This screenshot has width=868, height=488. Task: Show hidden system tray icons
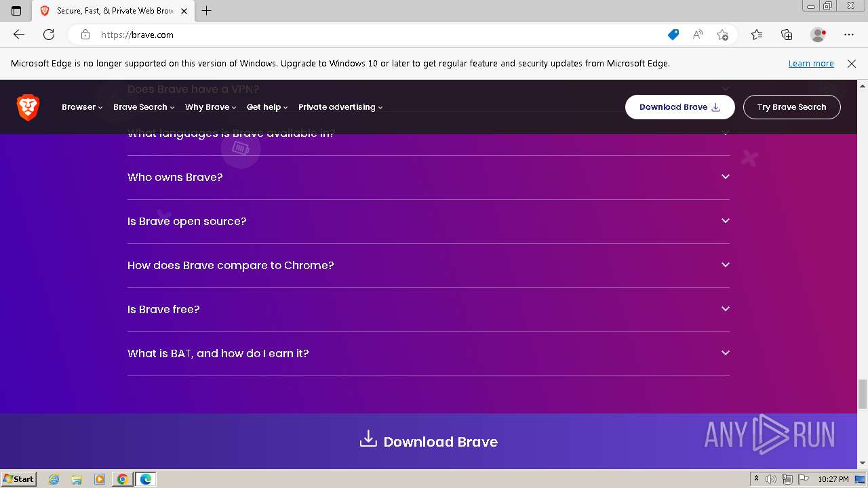[756, 479]
